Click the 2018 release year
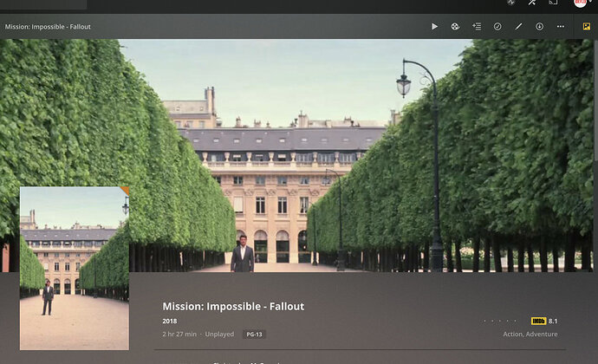 [x=170, y=321]
